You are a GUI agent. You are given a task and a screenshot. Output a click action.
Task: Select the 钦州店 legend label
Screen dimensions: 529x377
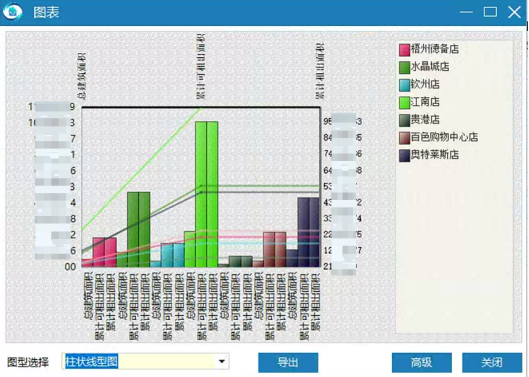(x=425, y=84)
